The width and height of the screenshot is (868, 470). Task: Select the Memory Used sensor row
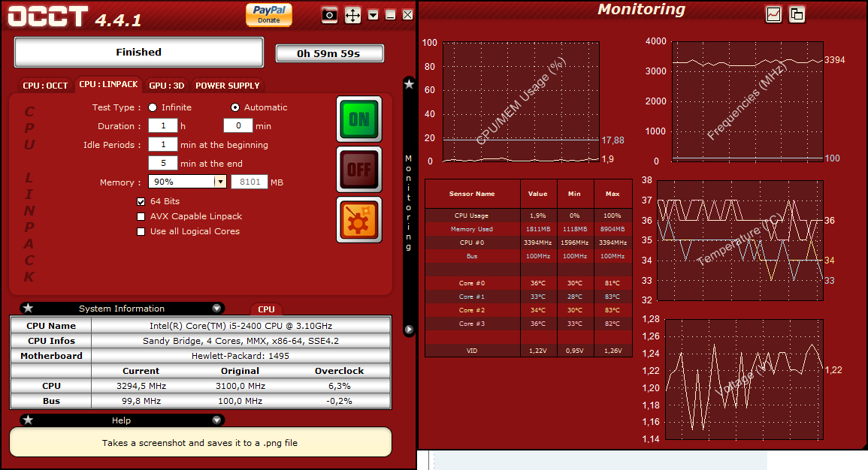point(528,229)
